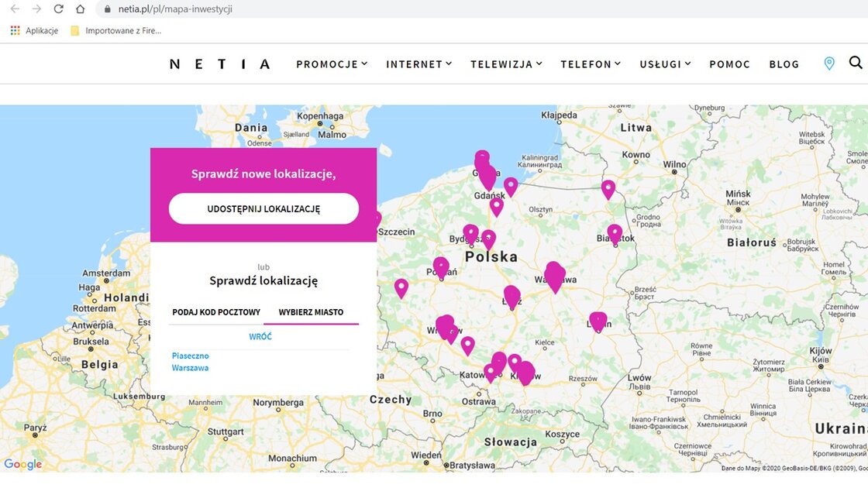Open the Pomoc menu item
868x488 pixels.
pos(729,64)
